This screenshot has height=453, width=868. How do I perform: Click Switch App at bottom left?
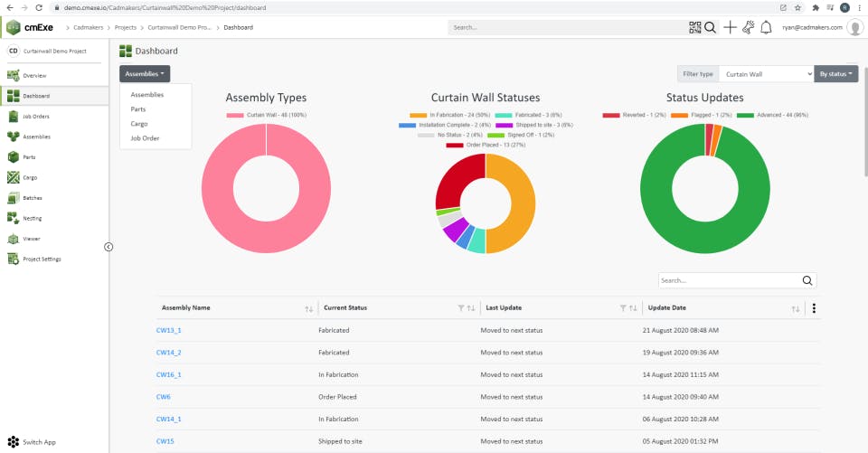(x=38, y=442)
